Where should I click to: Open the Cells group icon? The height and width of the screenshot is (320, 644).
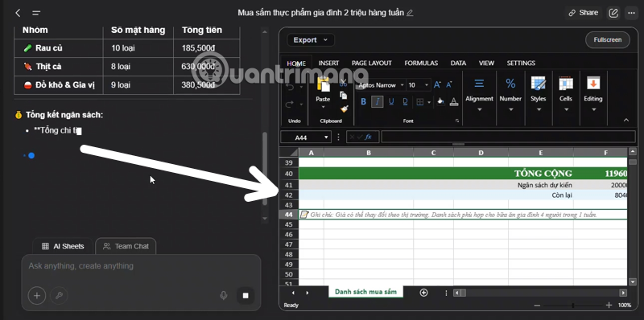point(566,84)
